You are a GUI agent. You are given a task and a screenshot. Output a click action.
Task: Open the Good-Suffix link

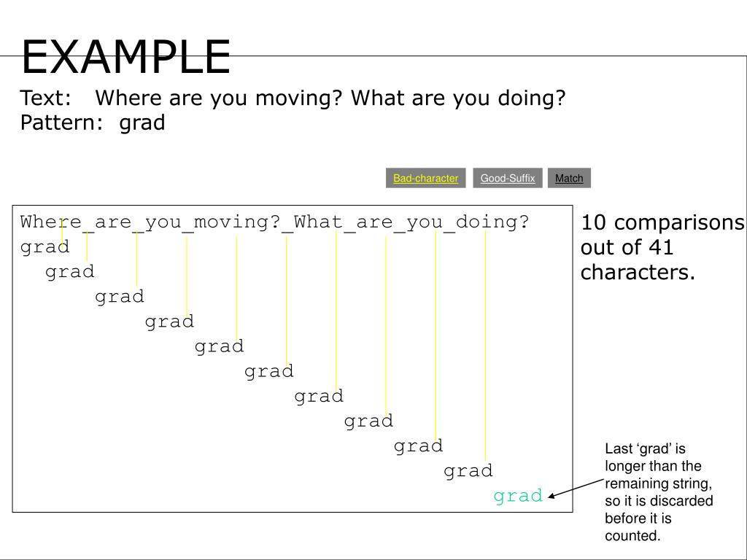(x=508, y=178)
